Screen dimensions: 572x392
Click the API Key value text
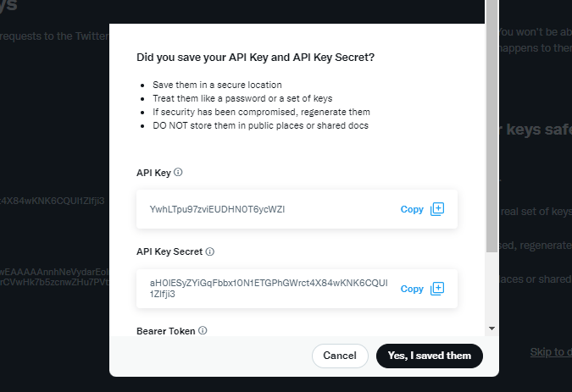coord(217,209)
